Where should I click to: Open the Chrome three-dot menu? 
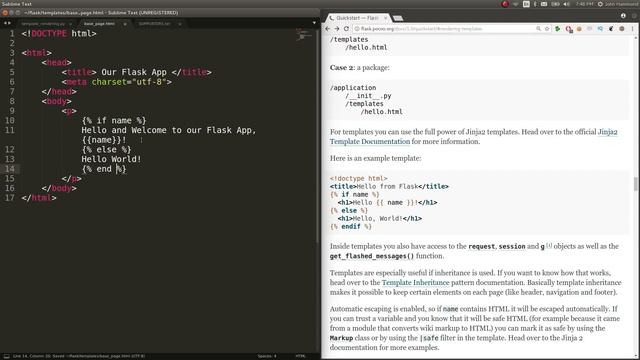tap(632, 29)
